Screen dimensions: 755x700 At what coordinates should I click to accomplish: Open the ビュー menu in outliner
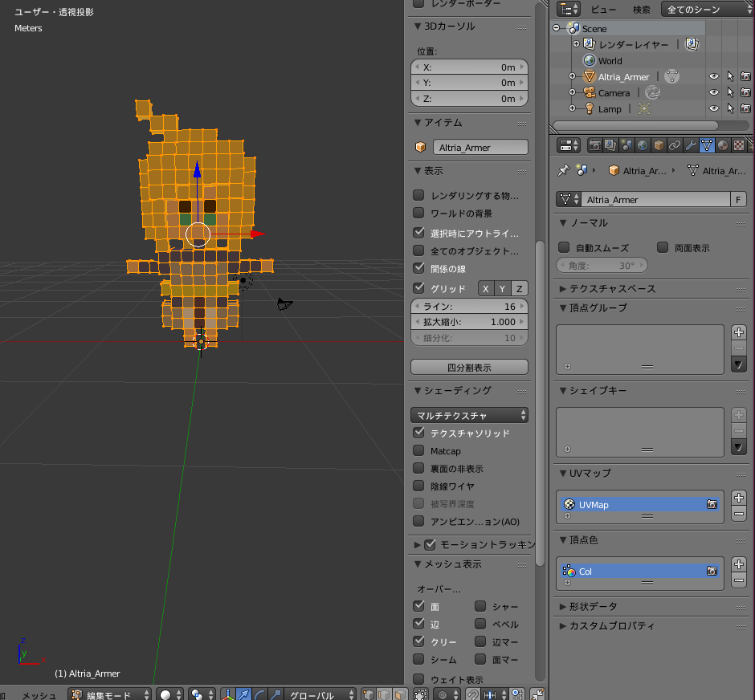tap(603, 10)
